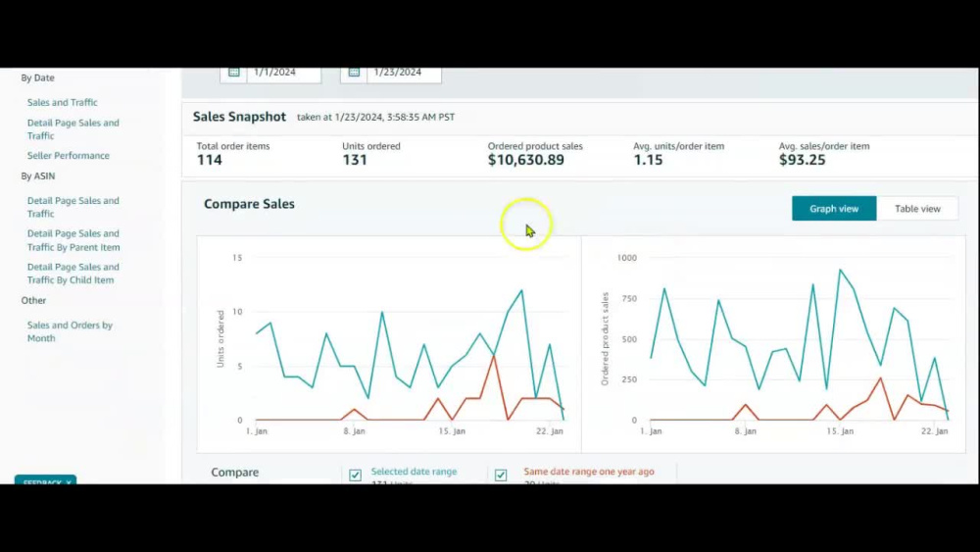The height and width of the screenshot is (552, 980).
Task: Click the Ordered product sales axis label
Action: tap(605, 339)
